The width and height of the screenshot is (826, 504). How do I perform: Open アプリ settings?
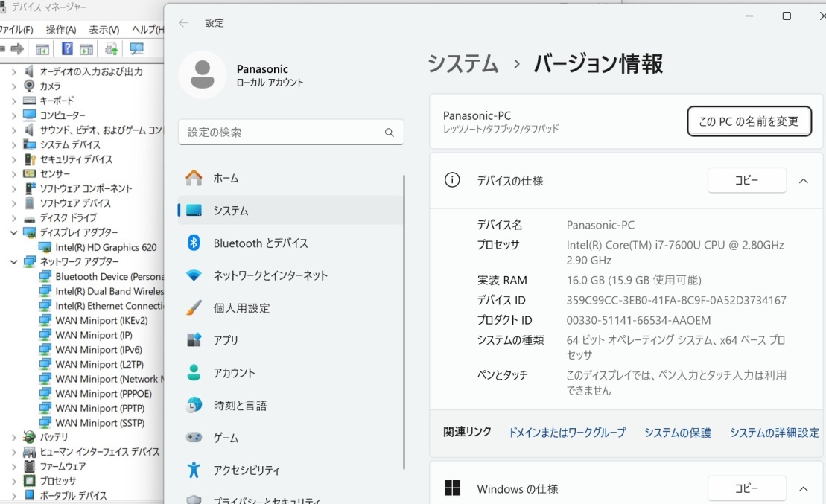(290, 340)
